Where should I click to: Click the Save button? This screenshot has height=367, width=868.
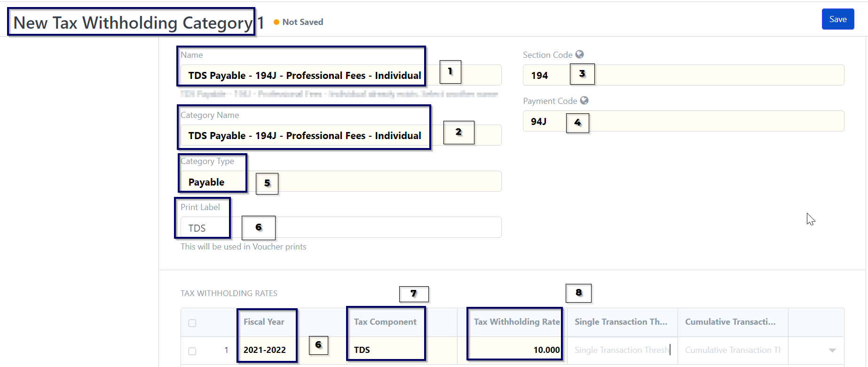click(x=838, y=19)
